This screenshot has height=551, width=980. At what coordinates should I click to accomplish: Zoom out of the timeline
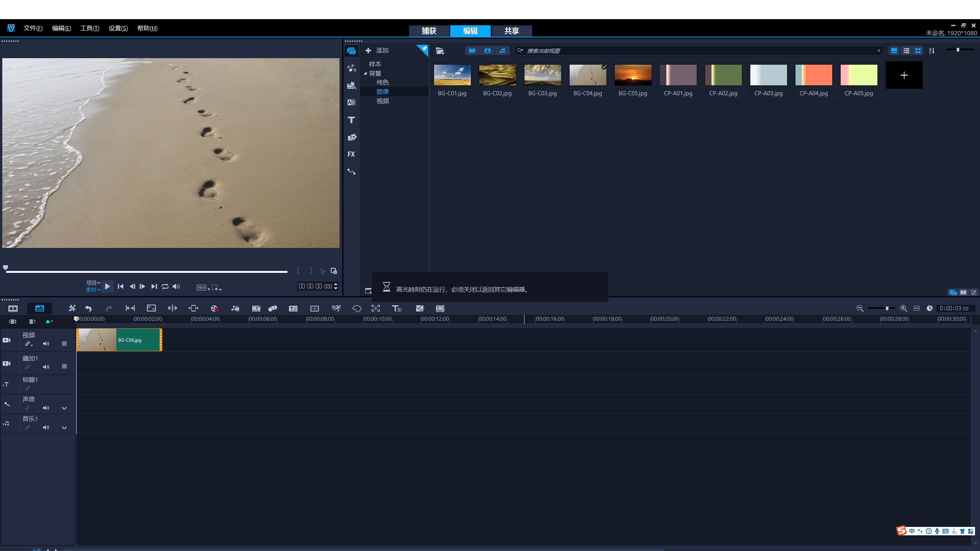(x=860, y=308)
